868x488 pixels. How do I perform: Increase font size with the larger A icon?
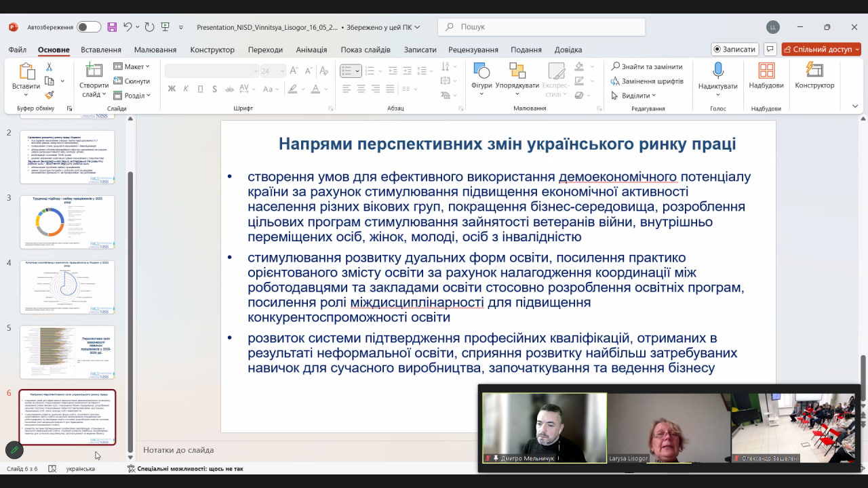click(x=294, y=70)
